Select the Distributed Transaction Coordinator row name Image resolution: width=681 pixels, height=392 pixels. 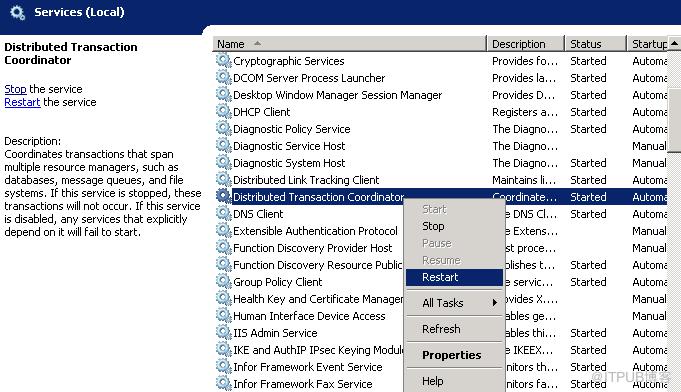(318, 197)
